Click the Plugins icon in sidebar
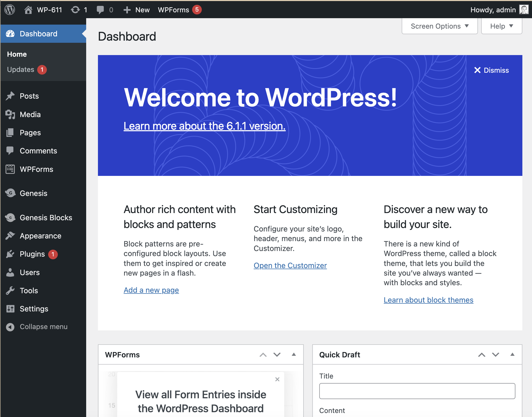 coord(11,254)
